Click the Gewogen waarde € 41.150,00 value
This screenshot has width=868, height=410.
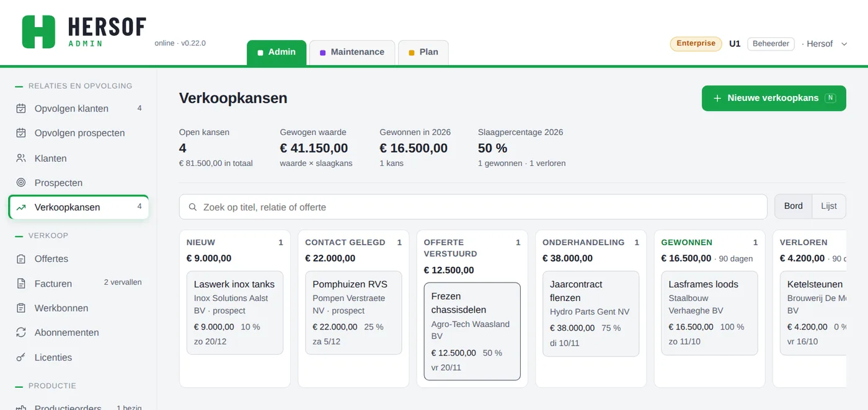(x=314, y=149)
